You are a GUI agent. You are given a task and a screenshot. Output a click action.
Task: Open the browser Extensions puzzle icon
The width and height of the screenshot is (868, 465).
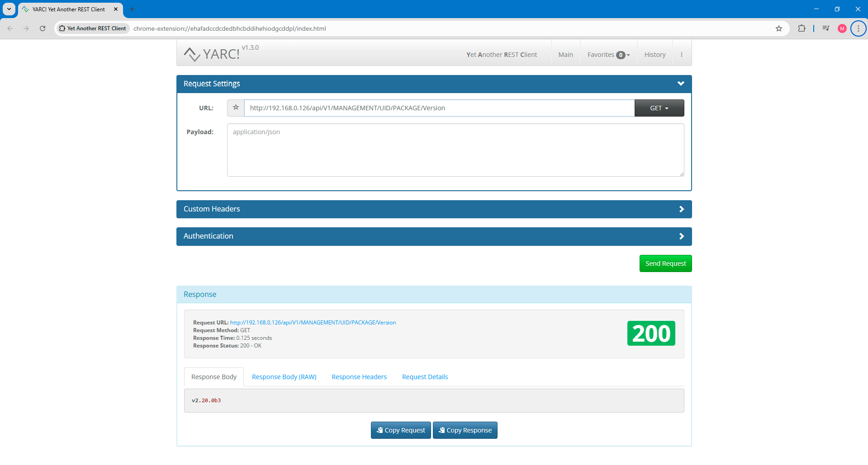pyautogui.click(x=802, y=28)
